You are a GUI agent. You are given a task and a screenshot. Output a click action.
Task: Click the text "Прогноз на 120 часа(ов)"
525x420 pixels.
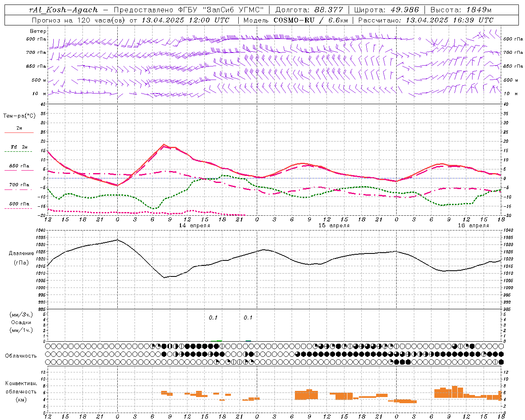coord(79,20)
